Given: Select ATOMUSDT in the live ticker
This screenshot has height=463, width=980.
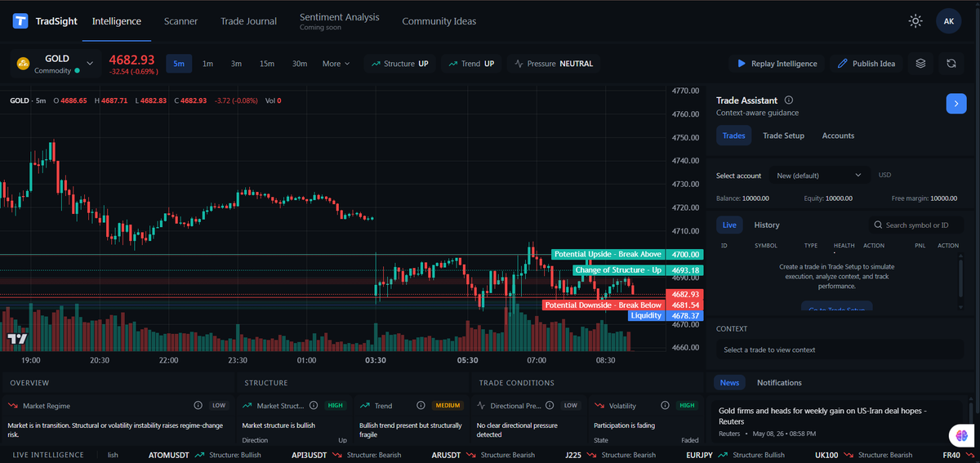Looking at the screenshot, I should (170, 455).
